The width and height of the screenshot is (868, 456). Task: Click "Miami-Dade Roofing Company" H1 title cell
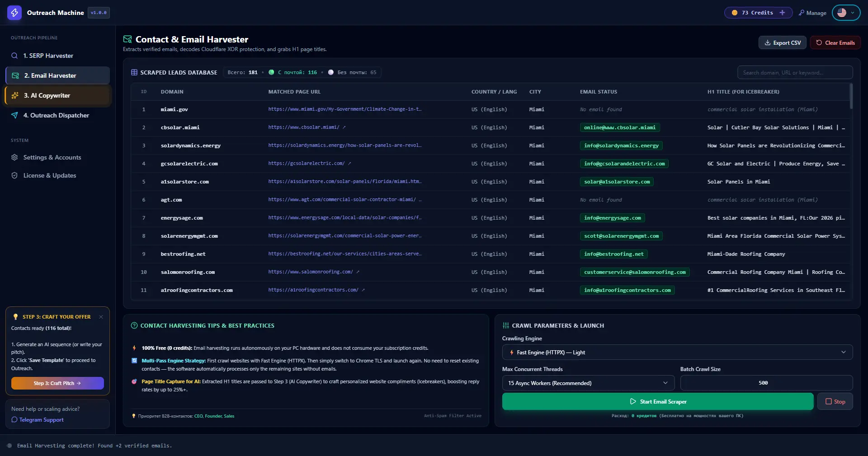(x=746, y=254)
